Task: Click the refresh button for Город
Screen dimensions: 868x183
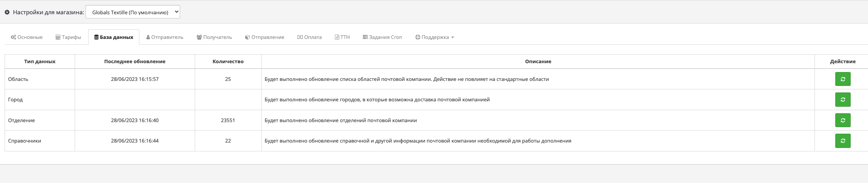Action: (x=843, y=99)
